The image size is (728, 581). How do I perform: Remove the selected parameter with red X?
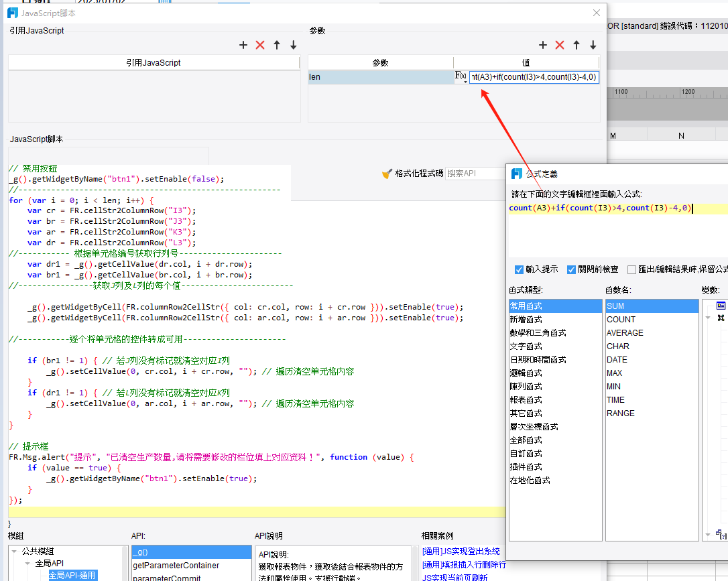tap(560, 45)
